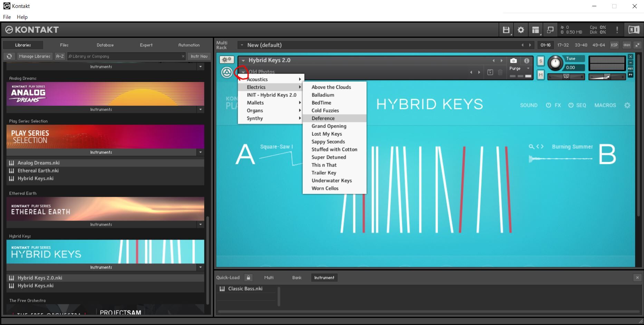644x325 pixels.
Task: Save the current snapshot
Action: pos(490,72)
